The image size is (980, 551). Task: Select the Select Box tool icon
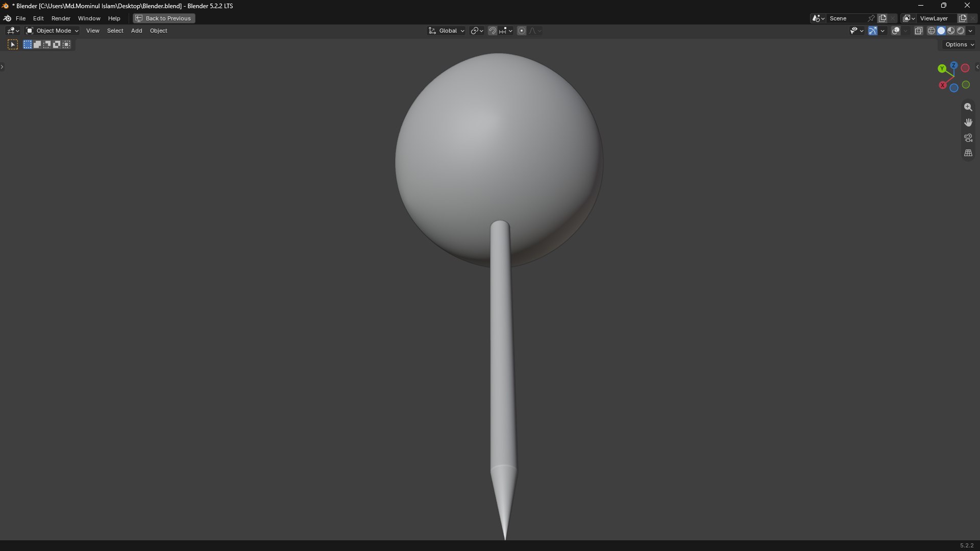pos(13,45)
